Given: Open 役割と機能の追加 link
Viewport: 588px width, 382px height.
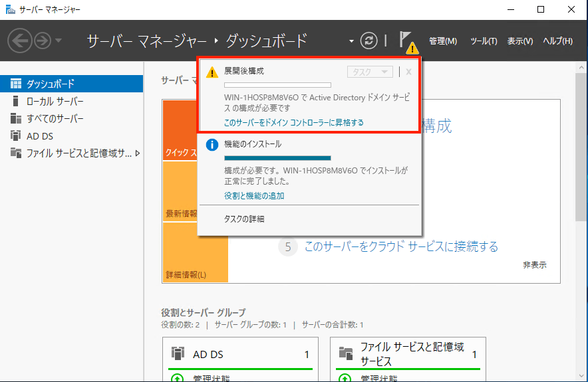Looking at the screenshot, I should [254, 196].
